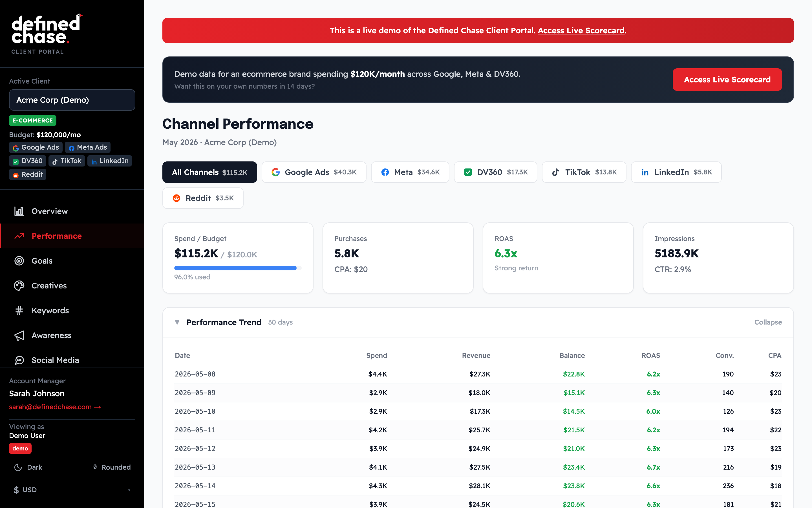This screenshot has height=508, width=812.
Task: Select the Reddit $3.5K tab
Action: click(203, 198)
